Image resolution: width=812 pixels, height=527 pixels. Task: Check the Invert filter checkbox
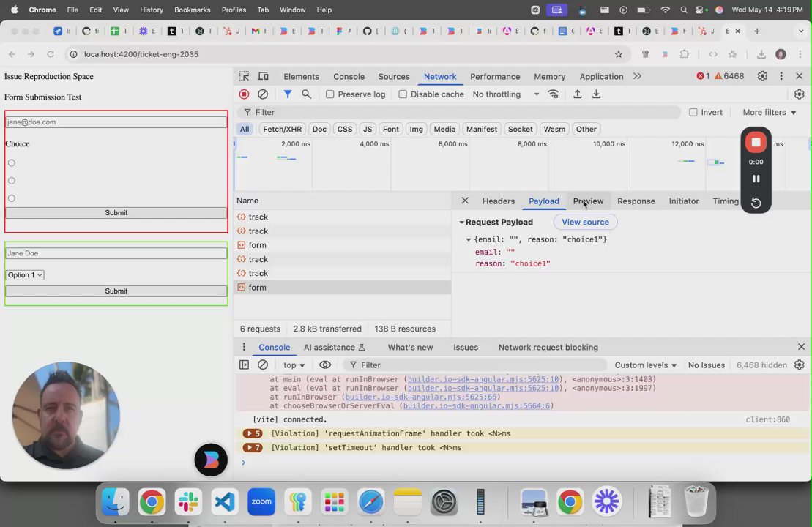point(693,112)
